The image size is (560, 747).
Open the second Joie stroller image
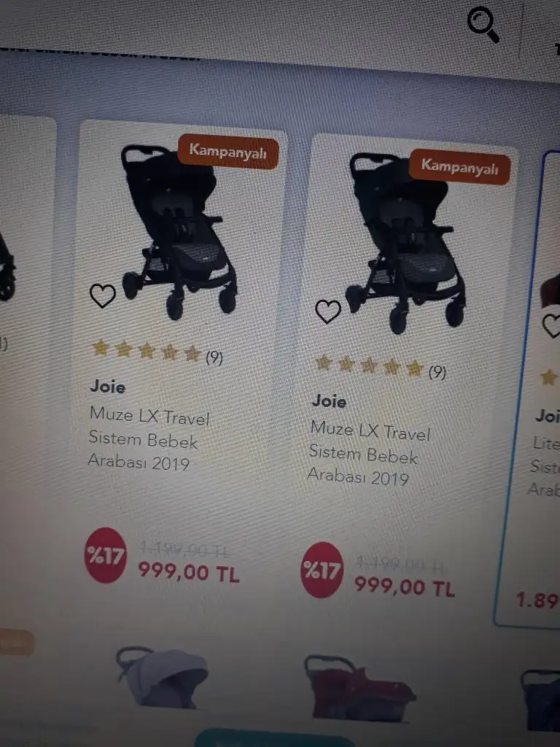(405, 243)
